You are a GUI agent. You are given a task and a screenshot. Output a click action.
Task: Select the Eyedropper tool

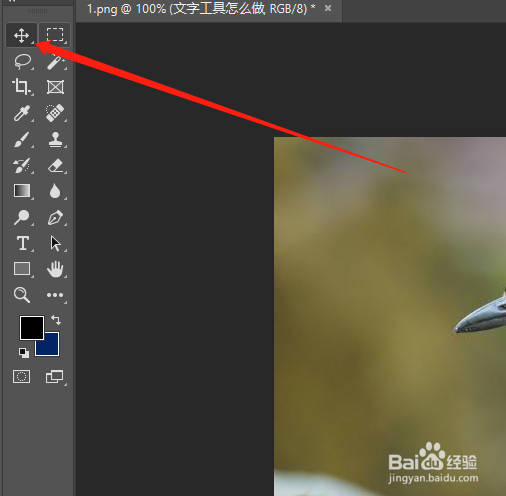(22, 113)
